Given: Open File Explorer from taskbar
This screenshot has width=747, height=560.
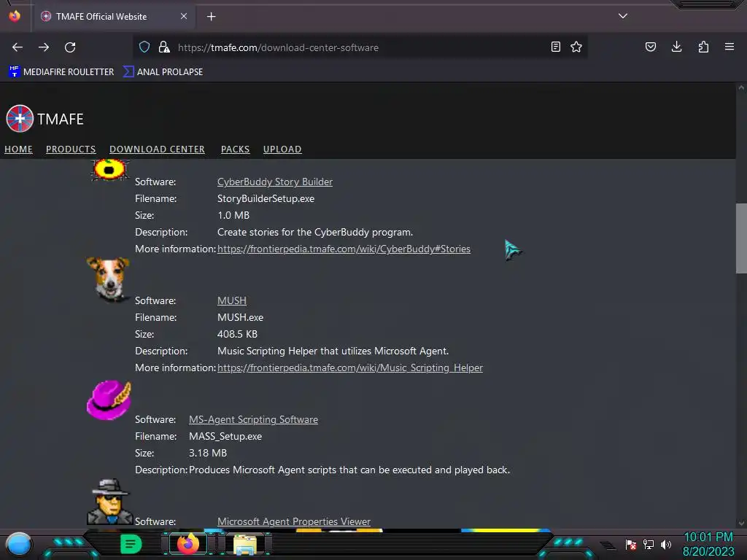Looking at the screenshot, I should click(x=245, y=544).
